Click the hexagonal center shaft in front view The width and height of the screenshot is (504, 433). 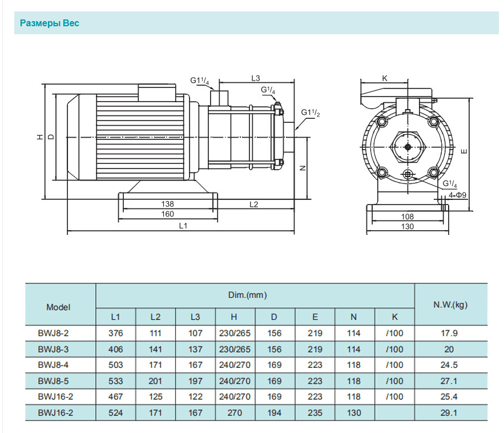click(x=408, y=146)
